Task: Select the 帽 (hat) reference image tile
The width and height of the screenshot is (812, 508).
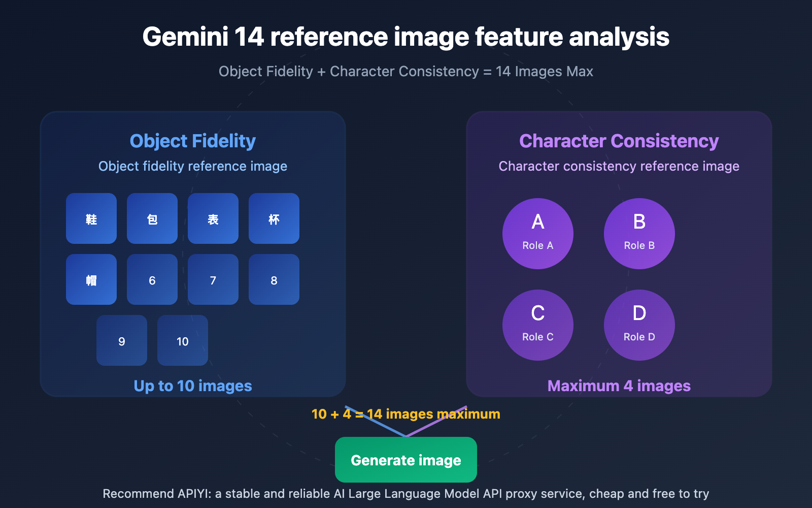Action: pyautogui.click(x=91, y=279)
